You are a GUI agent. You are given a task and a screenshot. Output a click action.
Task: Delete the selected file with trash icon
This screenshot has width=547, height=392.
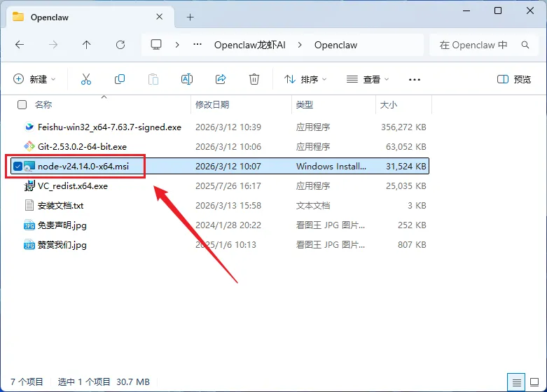(254, 79)
